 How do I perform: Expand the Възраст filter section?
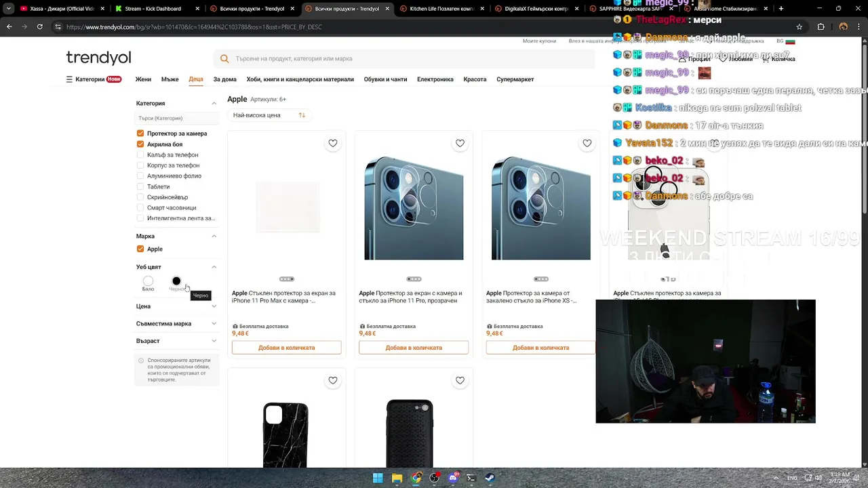tap(214, 341)
